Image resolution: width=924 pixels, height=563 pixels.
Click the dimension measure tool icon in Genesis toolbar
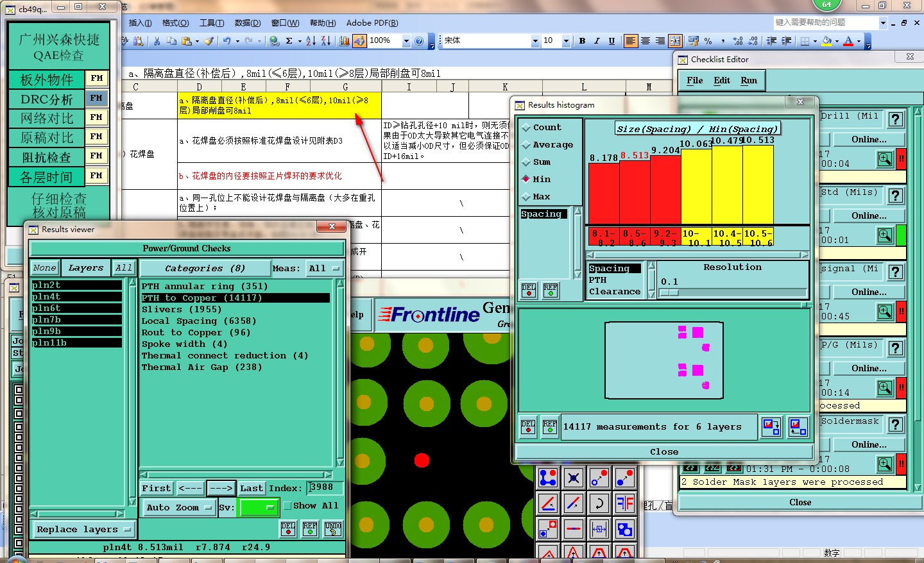pos(599,529)
